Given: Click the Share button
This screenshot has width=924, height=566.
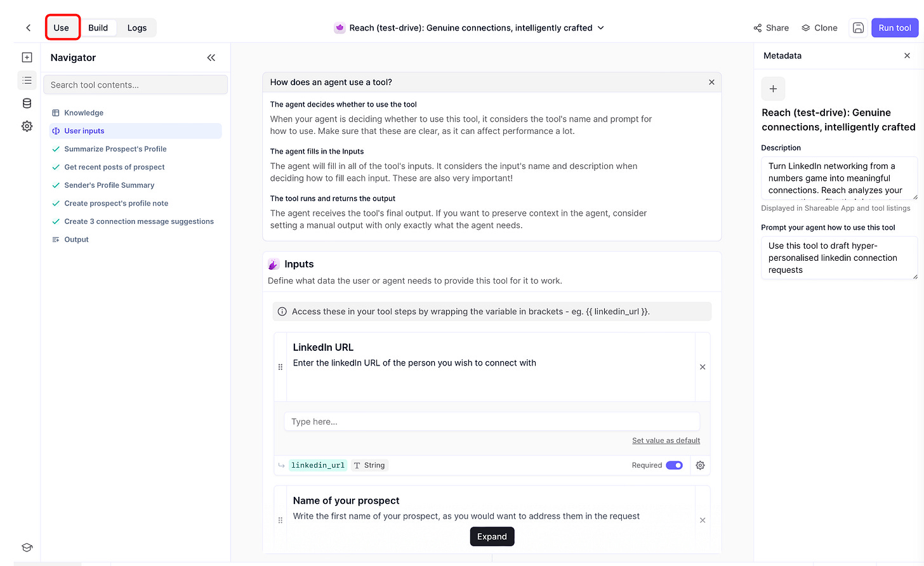Looking at the screenshot, I should pos(771,28).
